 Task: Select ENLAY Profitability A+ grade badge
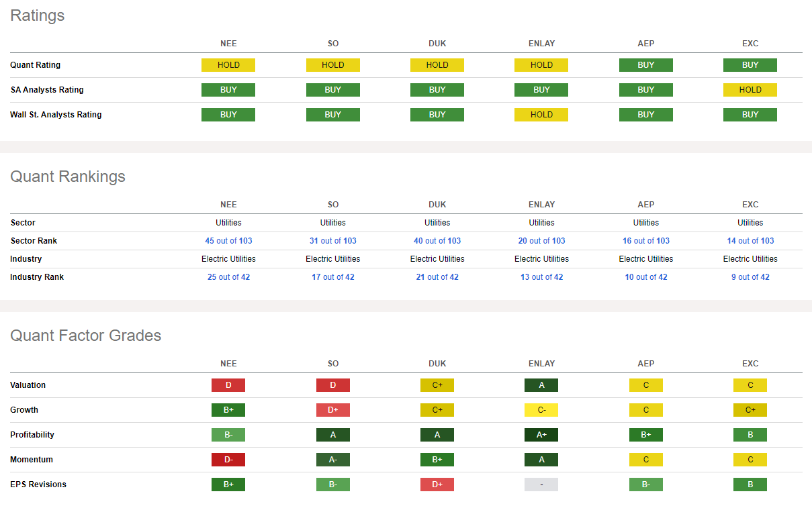pyautogui.click(x=541, y=435)
